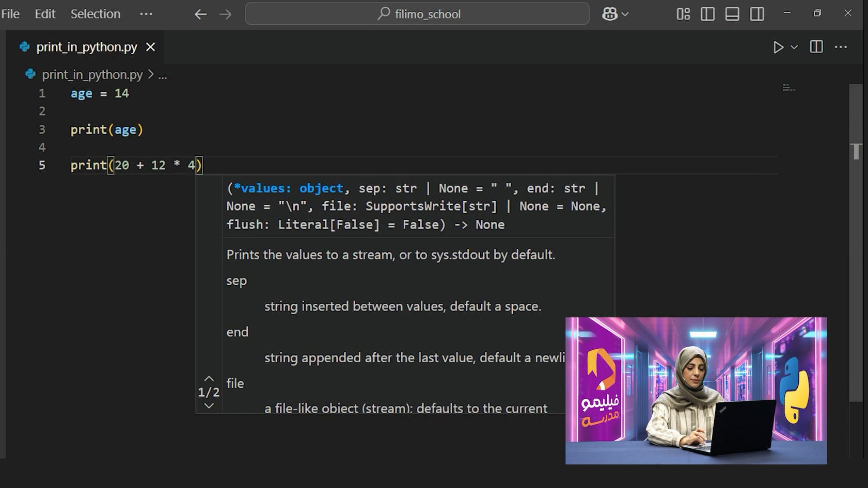This screenshot has height=488, width=868.
Task: Show the next signature overload
Action: (209, 406)
